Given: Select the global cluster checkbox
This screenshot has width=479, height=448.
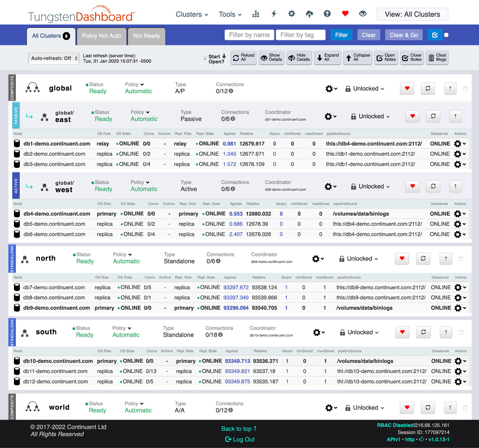Looking at the screenshot, I should pos(465,89).
